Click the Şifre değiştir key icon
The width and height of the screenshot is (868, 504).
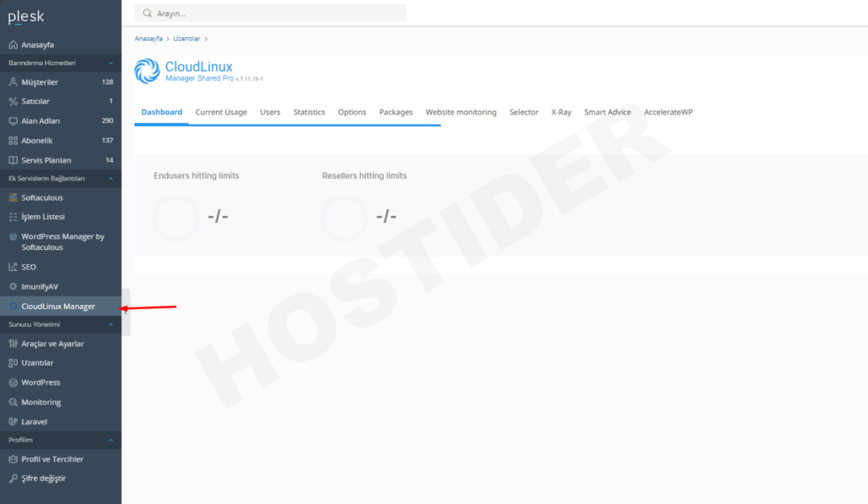[13, 478]
